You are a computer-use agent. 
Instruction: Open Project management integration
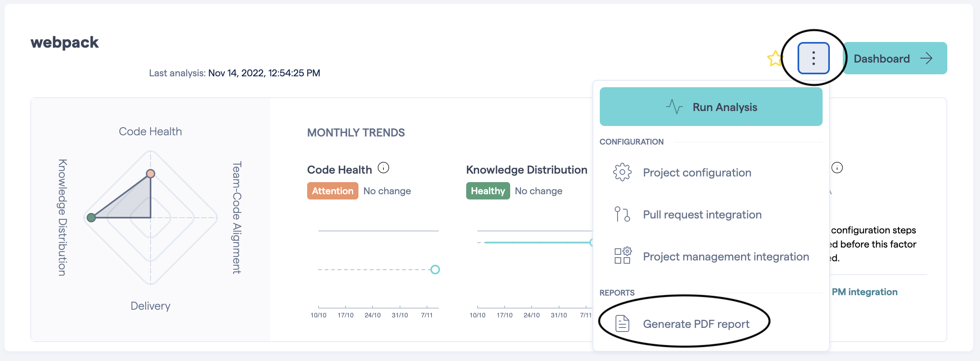point(726,256)
